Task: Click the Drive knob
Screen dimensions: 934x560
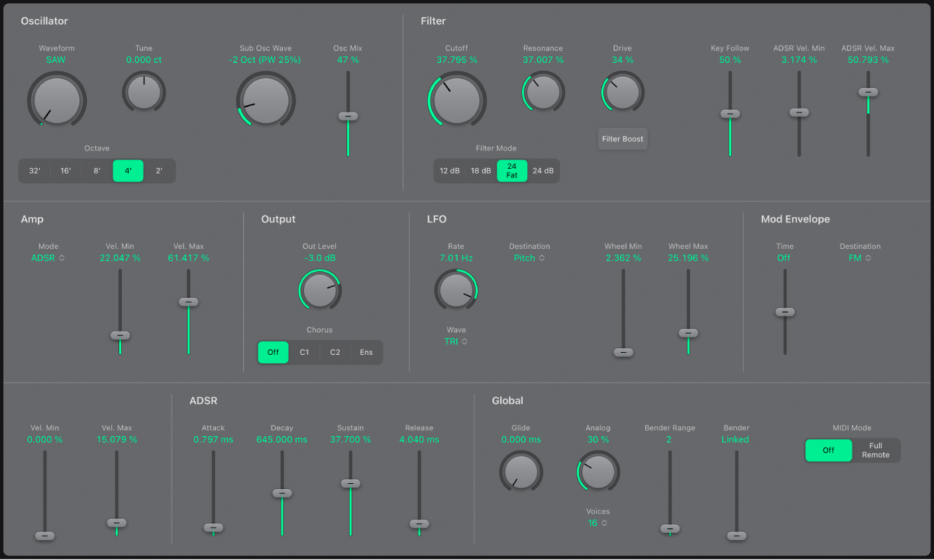Action: click(x=623, y=92)
